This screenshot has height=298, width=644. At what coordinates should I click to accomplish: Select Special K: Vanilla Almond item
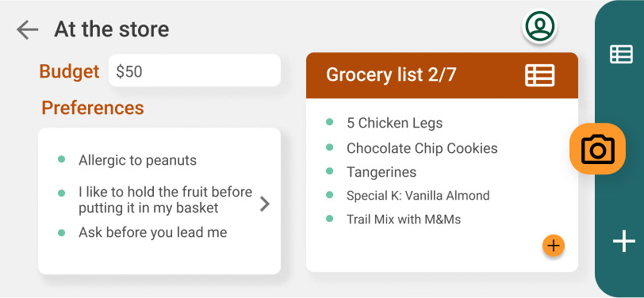point(418,196)
